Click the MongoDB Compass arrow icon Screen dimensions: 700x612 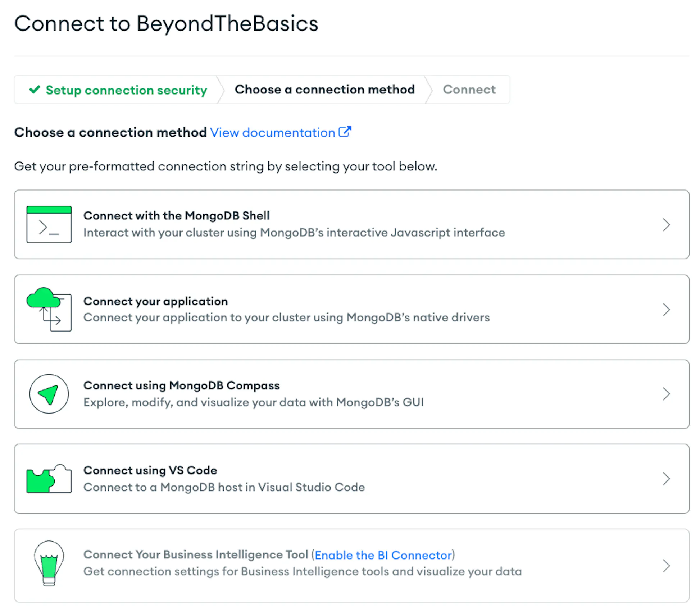49,394
